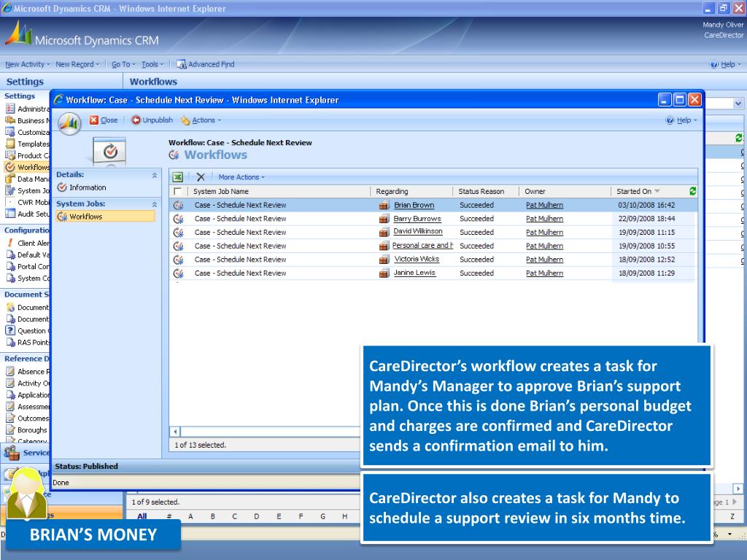Collapse the Details section chevron

155,175
